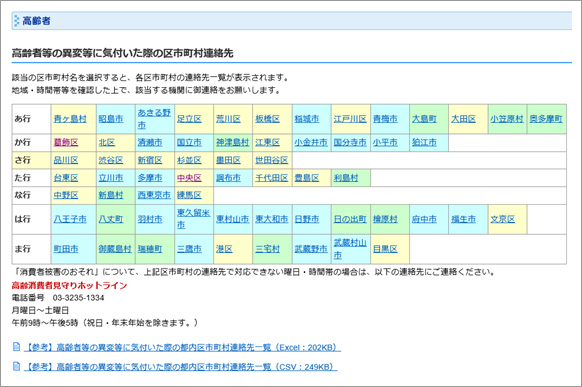Select the 板橋区 link
The height and width of the screenshot is (387, 582).
(267, 119)
